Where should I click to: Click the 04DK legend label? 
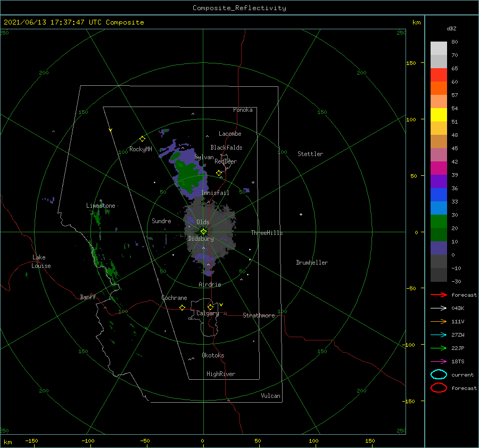point(458,308)
